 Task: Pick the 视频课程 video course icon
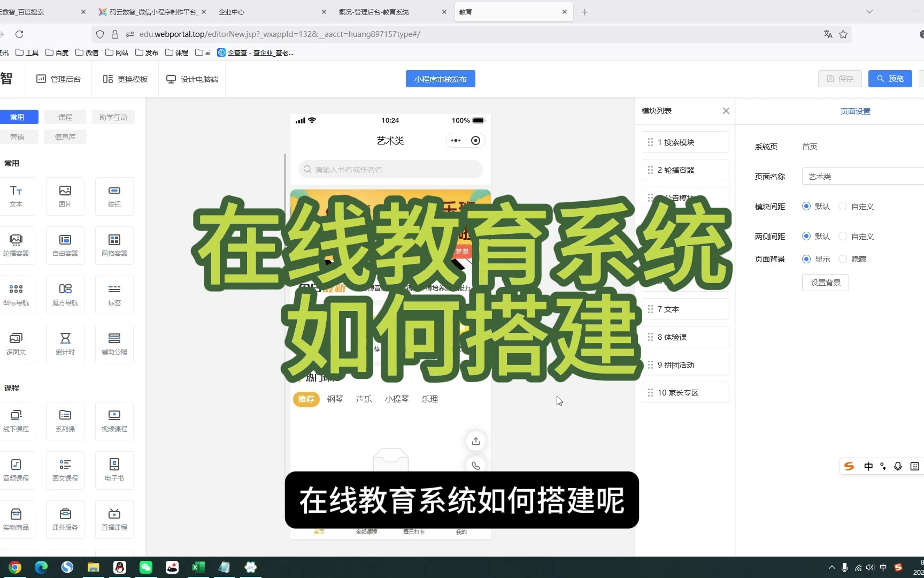point(114,421)
